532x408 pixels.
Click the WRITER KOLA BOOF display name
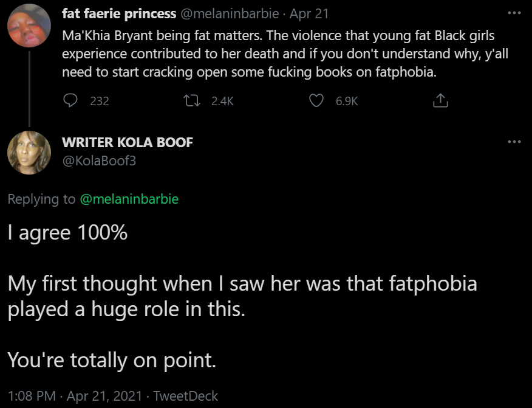128,142
